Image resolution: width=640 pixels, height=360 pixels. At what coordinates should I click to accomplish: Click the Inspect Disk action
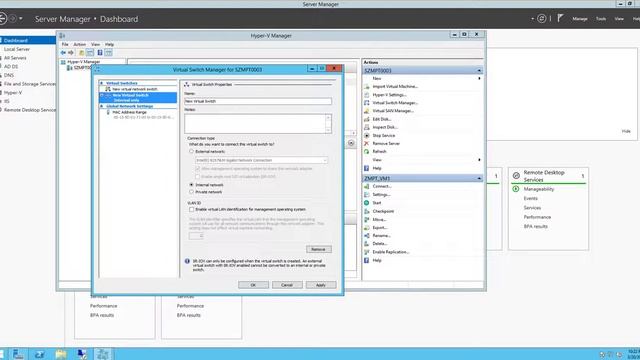pos(384,127)
